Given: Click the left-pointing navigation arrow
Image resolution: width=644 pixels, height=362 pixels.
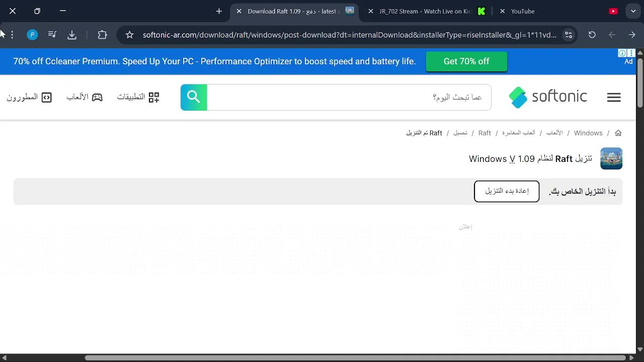Looking at the screenshot, I should pos(612,35).
